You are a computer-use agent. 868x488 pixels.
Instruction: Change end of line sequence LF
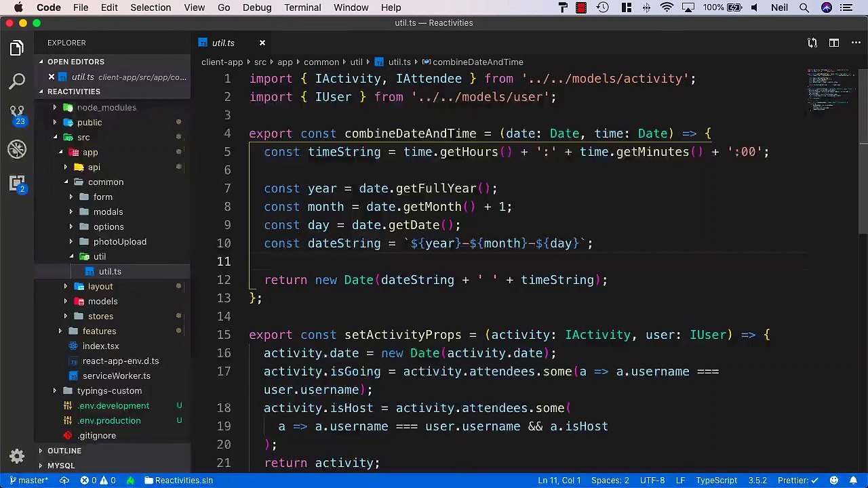[680, 480]
